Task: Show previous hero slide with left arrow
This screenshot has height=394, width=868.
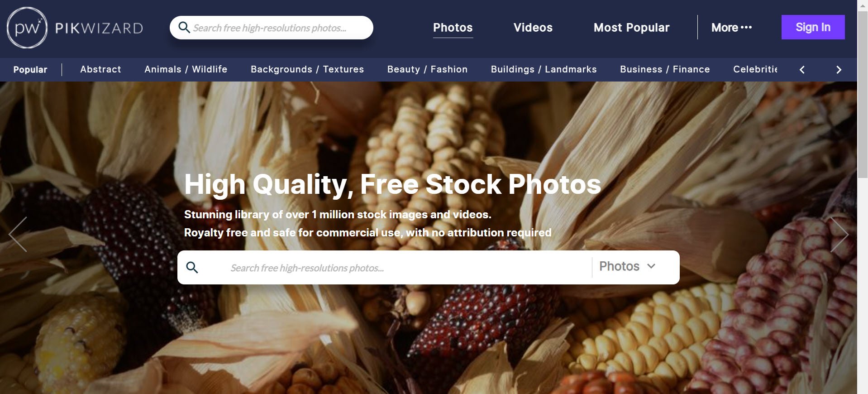Action: 18,234
